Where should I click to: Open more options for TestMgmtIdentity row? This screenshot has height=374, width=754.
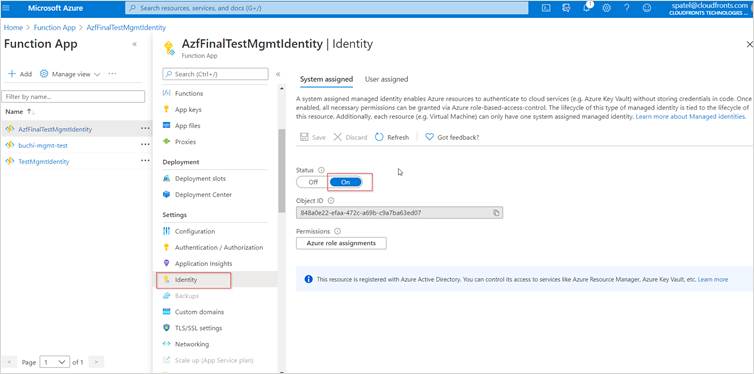145,161
